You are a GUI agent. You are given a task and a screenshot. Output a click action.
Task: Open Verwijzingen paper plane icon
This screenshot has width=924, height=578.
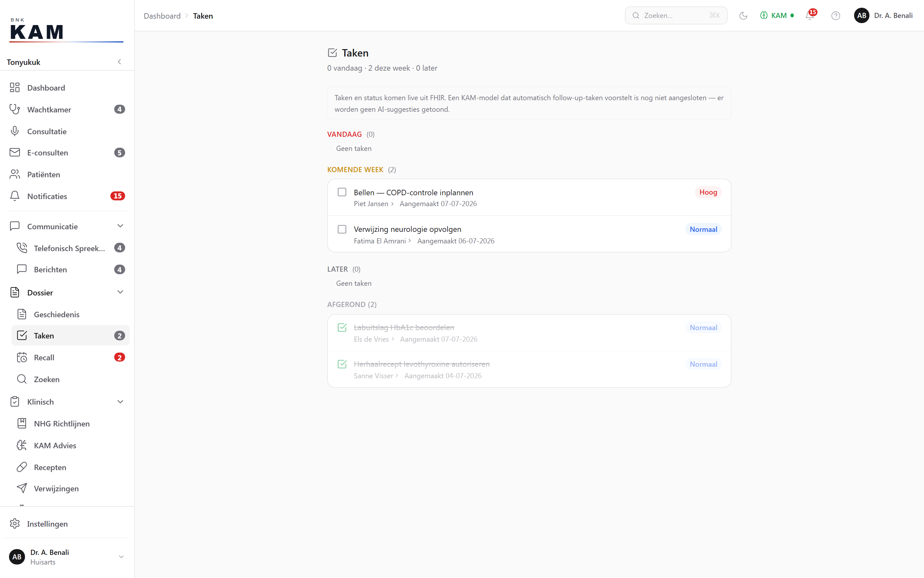click(x=22, y=488)
